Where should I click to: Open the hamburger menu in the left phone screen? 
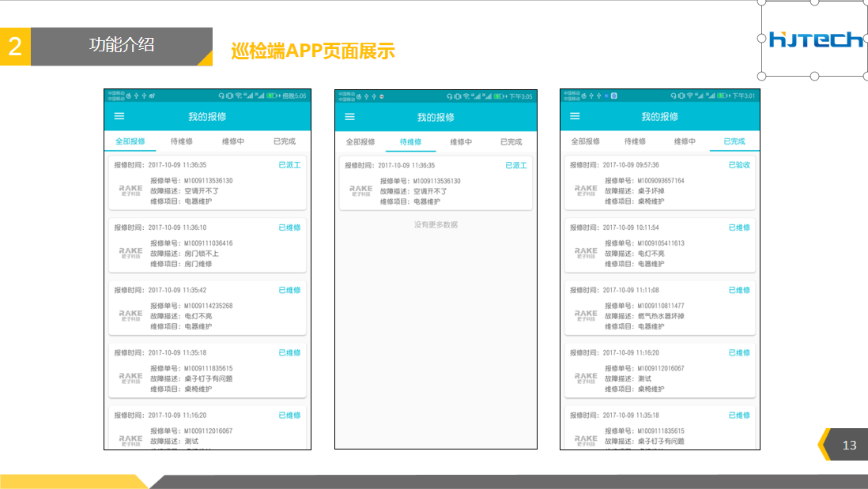pos(119,116)
